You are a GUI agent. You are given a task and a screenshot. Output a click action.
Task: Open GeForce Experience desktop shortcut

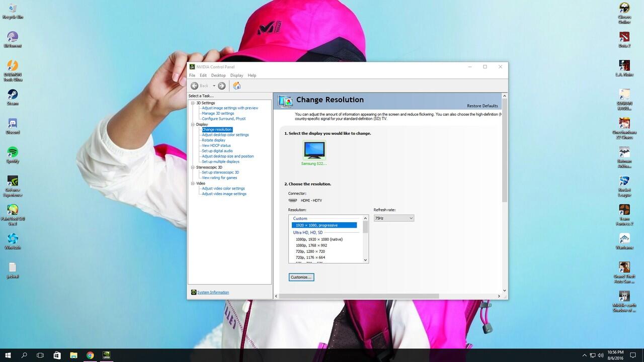13,186
